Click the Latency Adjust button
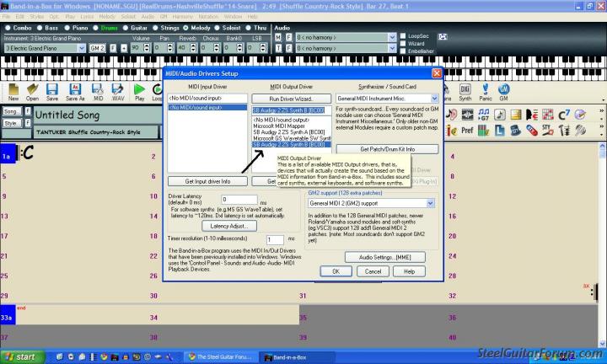Viewport: 607px width, 364px height. click(x=229, y=226)
